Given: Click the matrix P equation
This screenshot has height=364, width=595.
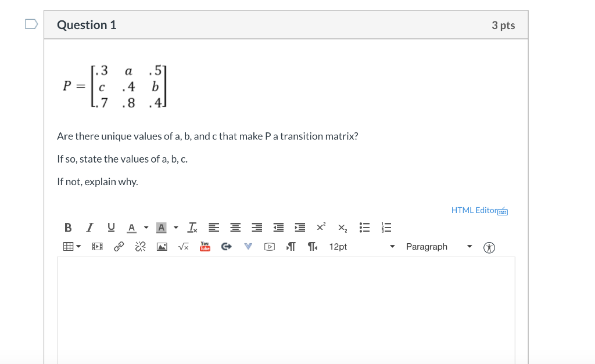Looking at the screenshot, I should click(115, 87).
